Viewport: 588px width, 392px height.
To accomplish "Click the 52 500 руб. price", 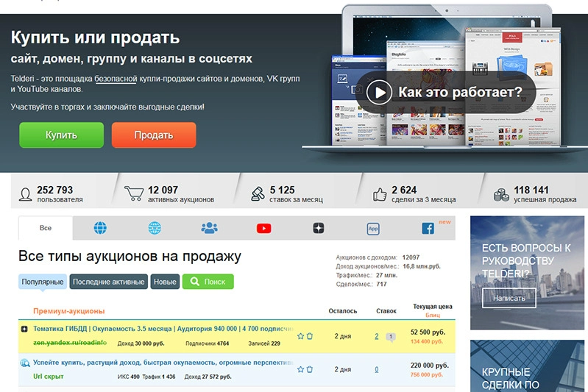I will click(x=428, y=332).
